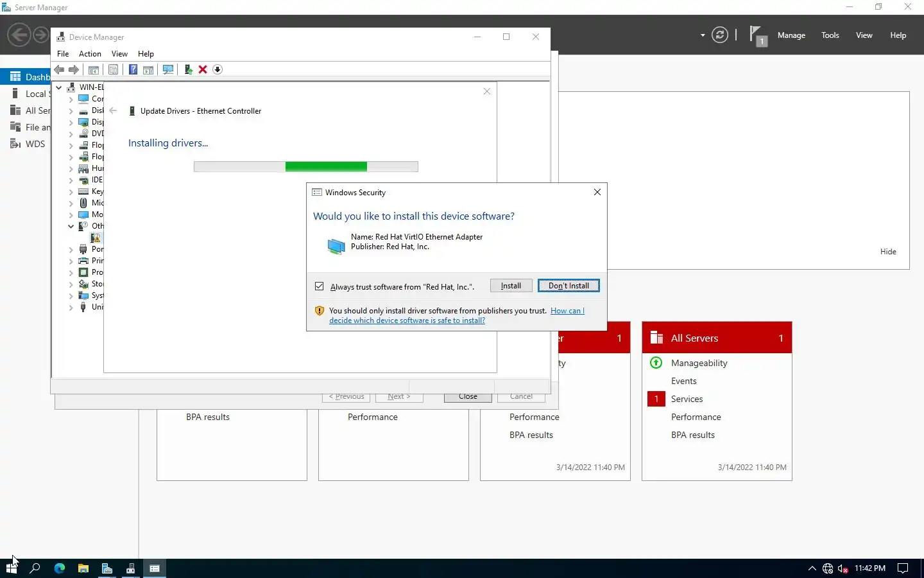Select WDS in Server Manager sidebar
The height and width of the screenshot is (578, 924).
pos(35,144)
